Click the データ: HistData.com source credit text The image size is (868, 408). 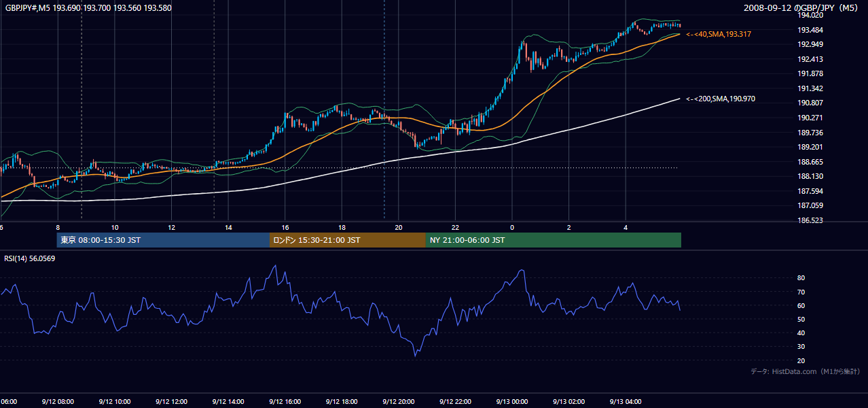806,371
